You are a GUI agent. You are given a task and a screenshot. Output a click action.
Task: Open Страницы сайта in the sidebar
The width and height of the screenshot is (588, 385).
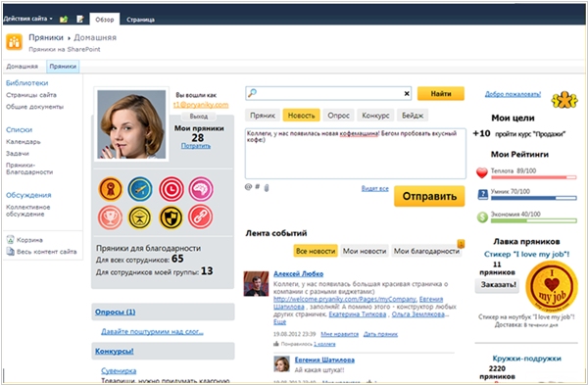click(31, 95)
